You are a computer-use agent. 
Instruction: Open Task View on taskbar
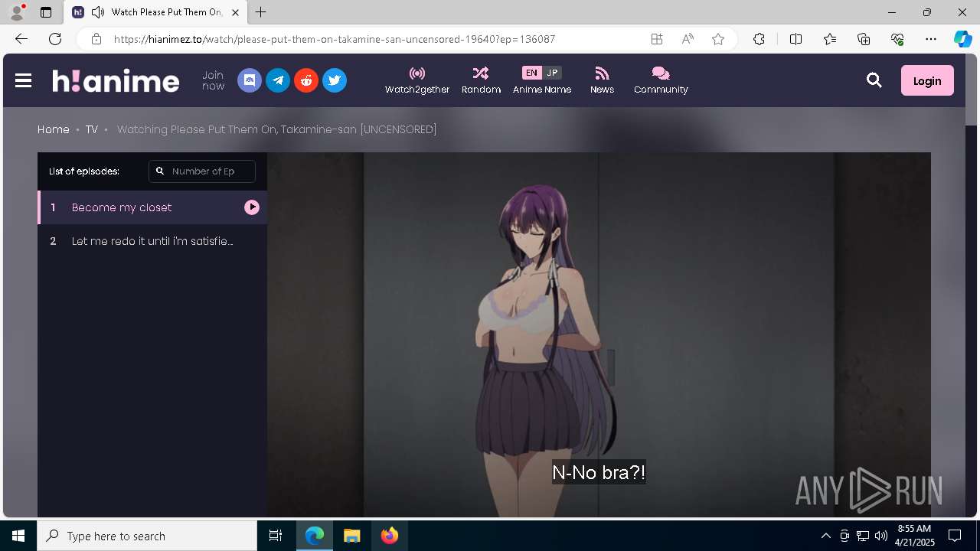276,536
